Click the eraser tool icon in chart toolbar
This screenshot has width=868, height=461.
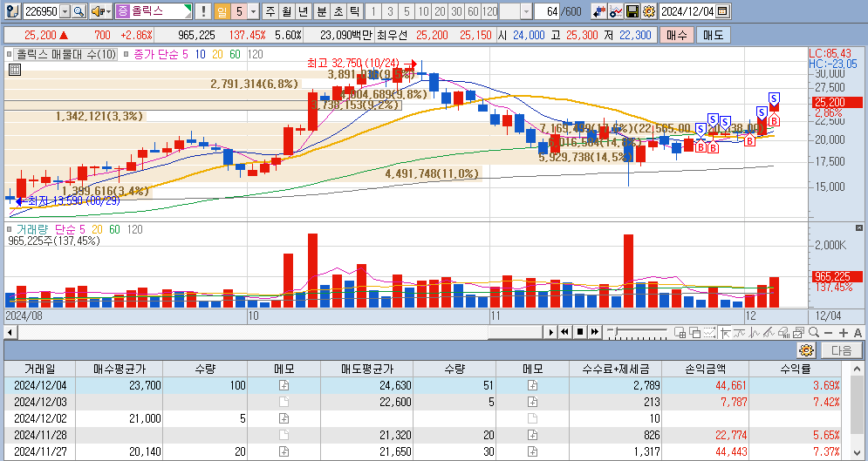[x=783, y=332]
